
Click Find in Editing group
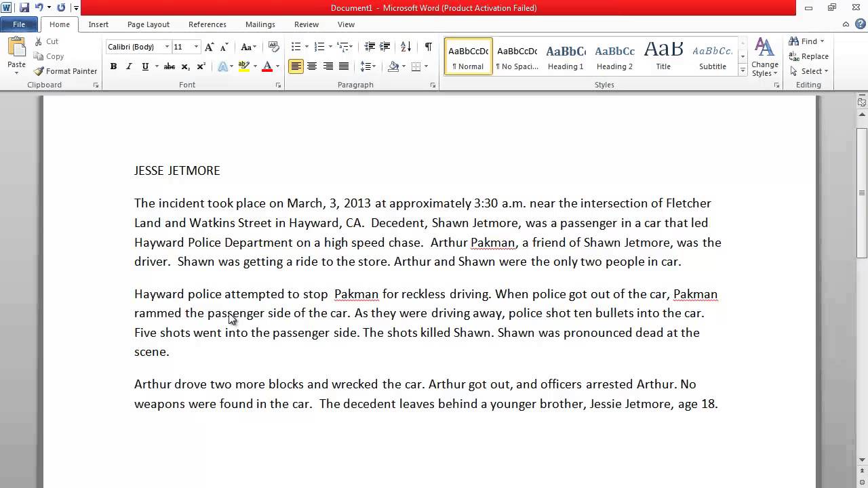pos(807,41)
